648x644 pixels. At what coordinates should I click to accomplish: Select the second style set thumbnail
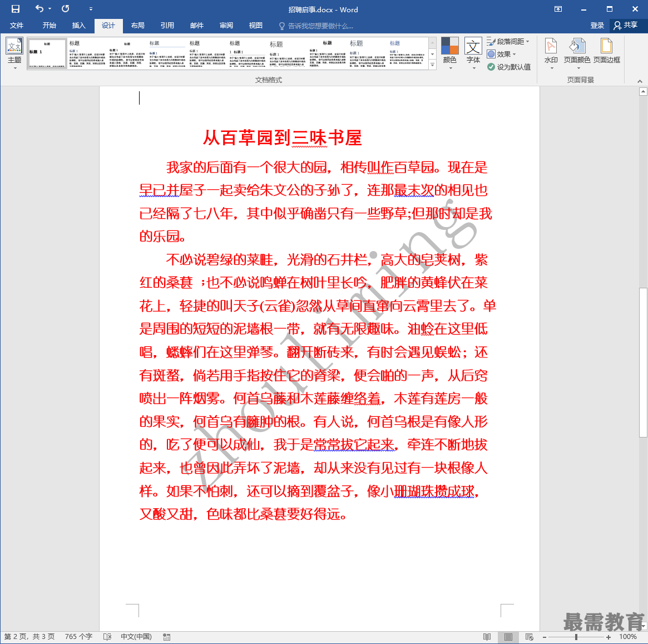coord(87,54)
